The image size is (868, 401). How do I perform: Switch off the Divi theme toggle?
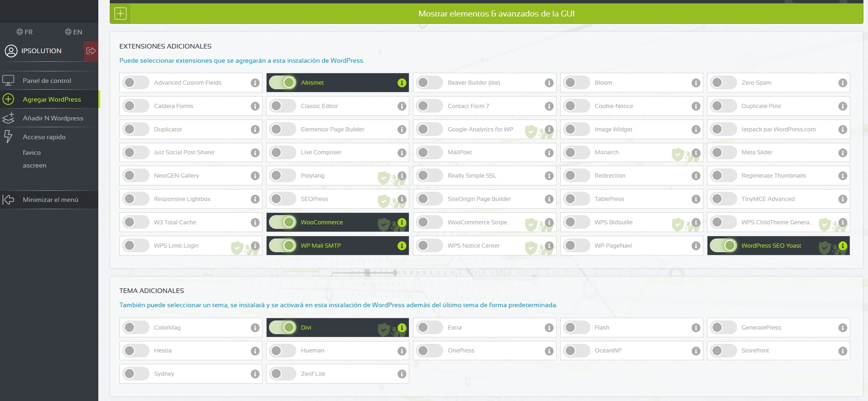(283, 327)
